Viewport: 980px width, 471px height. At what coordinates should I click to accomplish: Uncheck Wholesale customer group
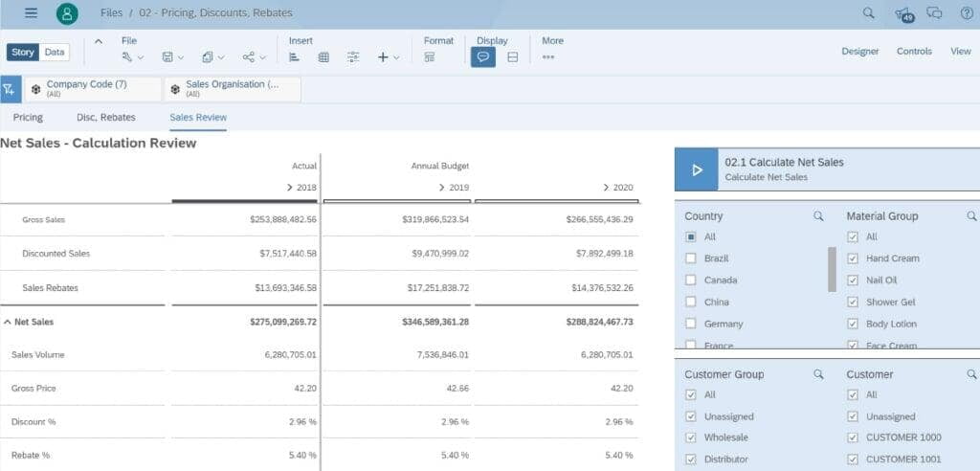[691, 437]
